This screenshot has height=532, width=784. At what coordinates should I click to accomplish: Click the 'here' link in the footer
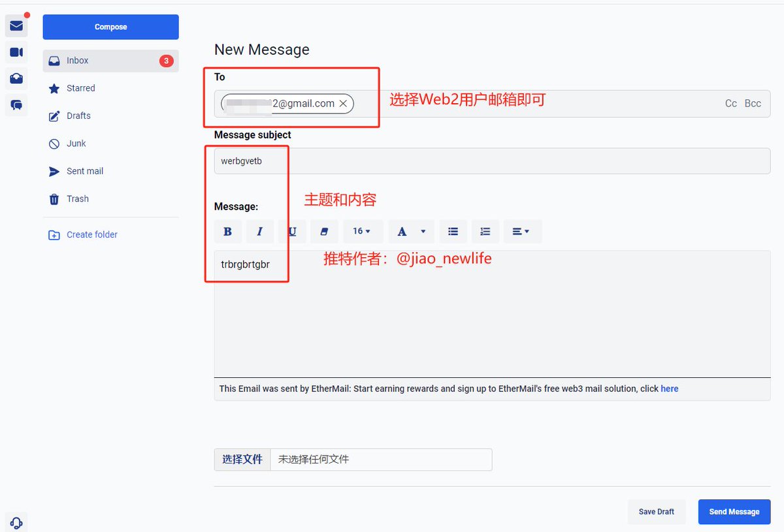[670, 388]
